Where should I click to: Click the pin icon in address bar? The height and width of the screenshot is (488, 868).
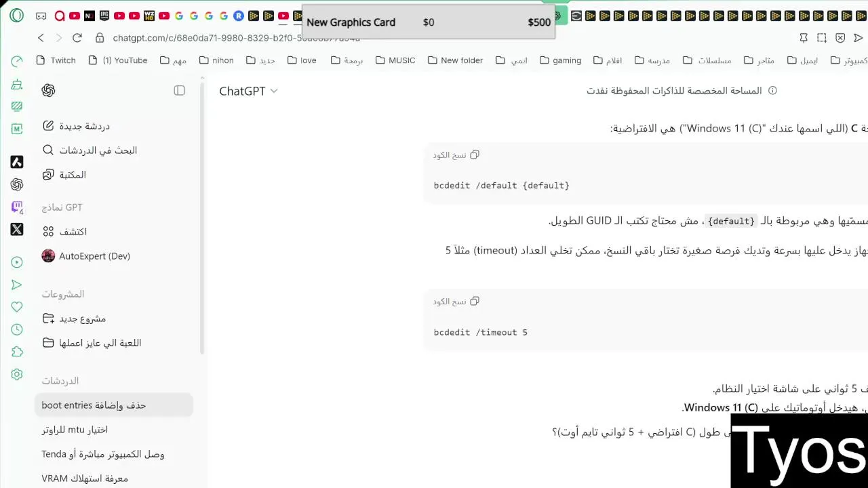[804, 38]
